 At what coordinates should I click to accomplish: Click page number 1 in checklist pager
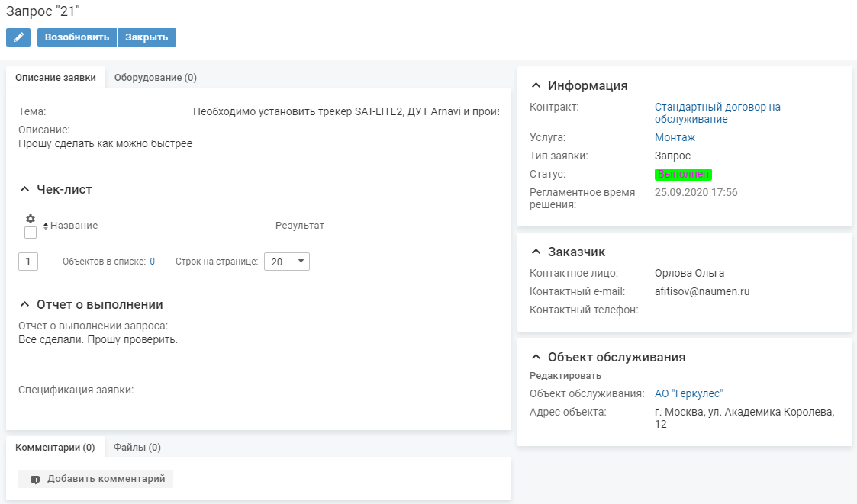click(28, 262)
